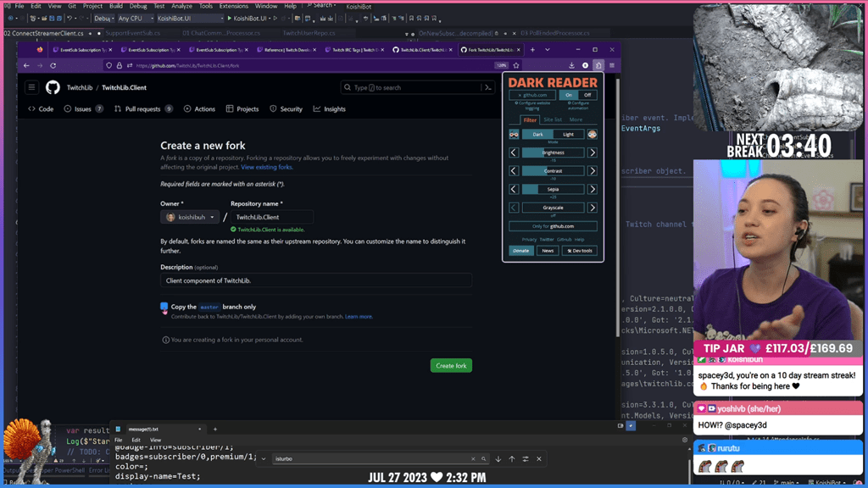Screen dimensions: 868x488
Task: Increase Sepia with the right arrow
Action: point(593,189)
